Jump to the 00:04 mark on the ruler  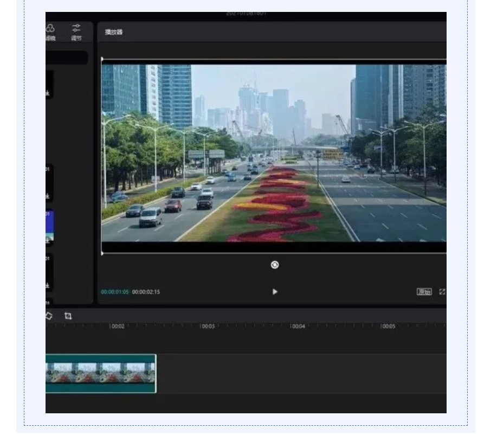[x=298, y=327]
